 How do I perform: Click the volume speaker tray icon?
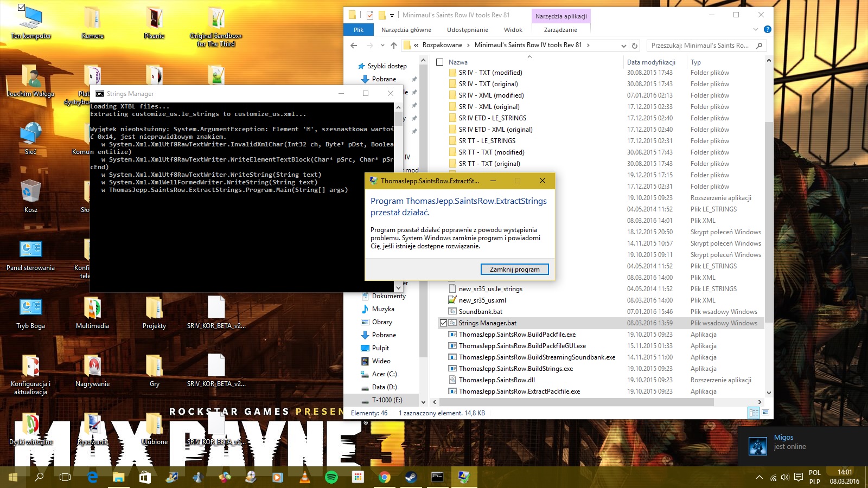point(785,477)
